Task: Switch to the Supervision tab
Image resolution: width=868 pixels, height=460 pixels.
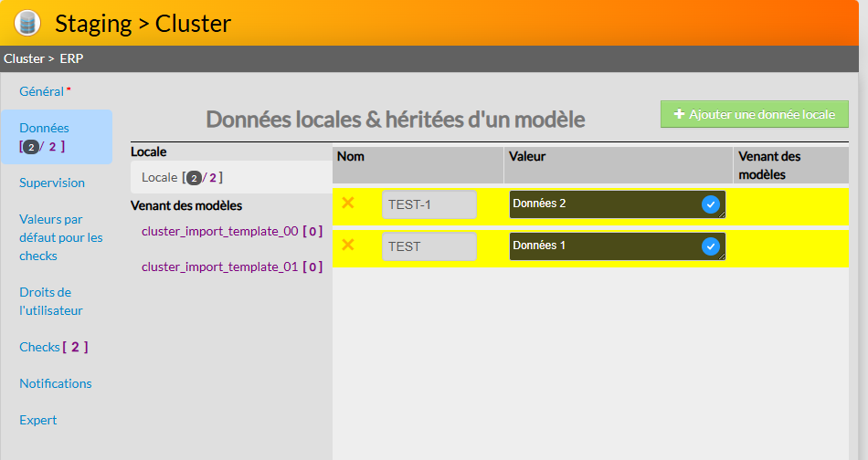Action: click(52, 183)
